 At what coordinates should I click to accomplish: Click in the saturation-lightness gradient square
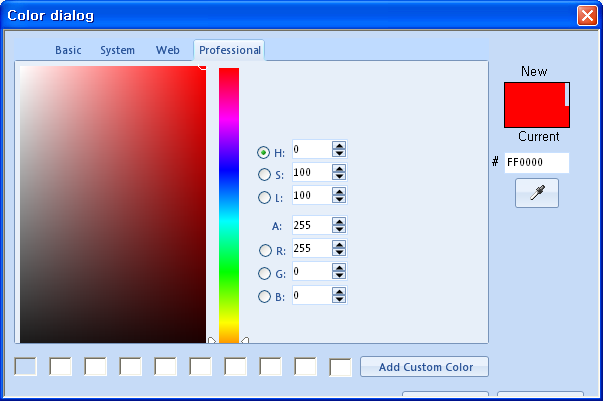click(113, 204)
